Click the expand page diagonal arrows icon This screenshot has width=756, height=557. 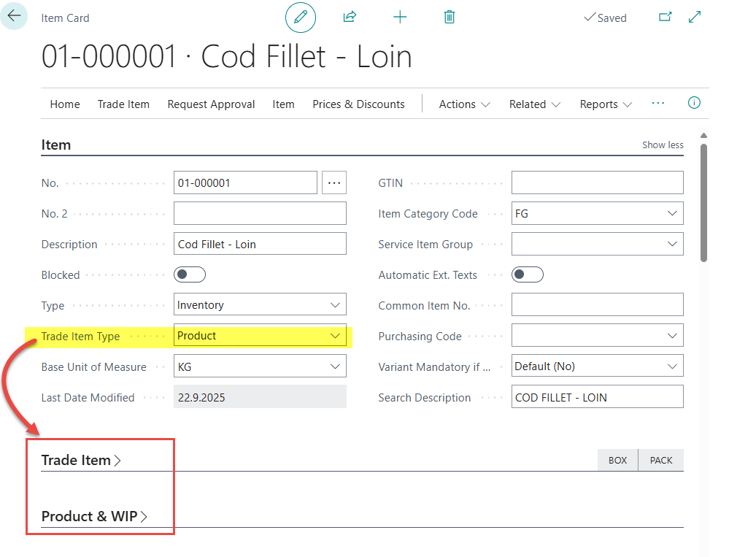(x=695, y=17)
